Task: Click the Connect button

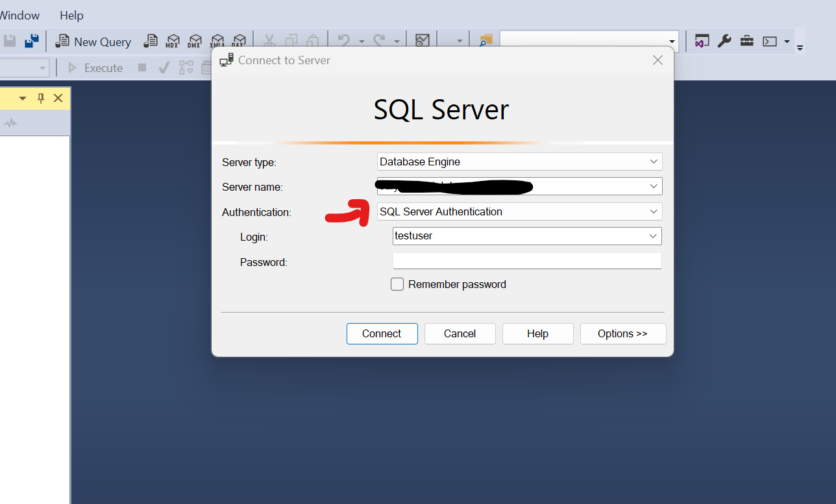Action: pos(382,333)
